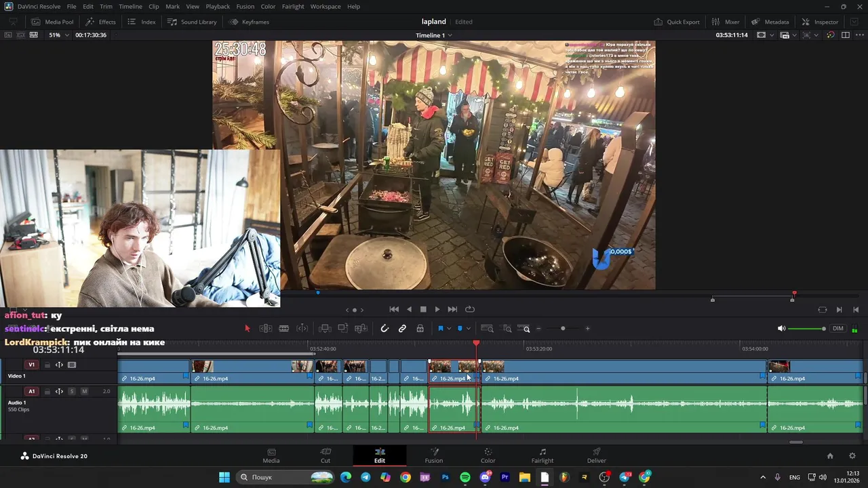Show the audio Mixer panel
The width and height of the screenshot is (868, 488).
[x=725, y=22]
